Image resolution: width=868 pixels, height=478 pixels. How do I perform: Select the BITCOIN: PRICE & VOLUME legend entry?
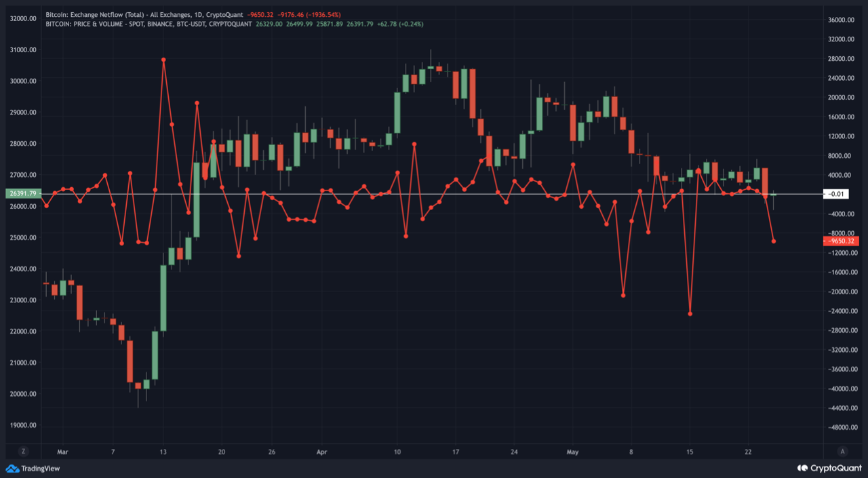146,23
